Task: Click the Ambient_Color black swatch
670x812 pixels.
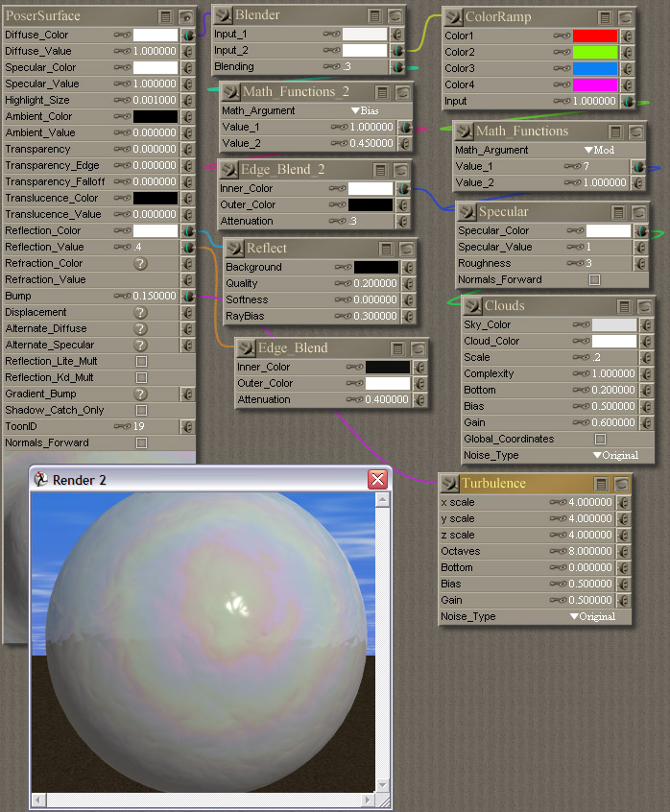Action: [156, 116]
